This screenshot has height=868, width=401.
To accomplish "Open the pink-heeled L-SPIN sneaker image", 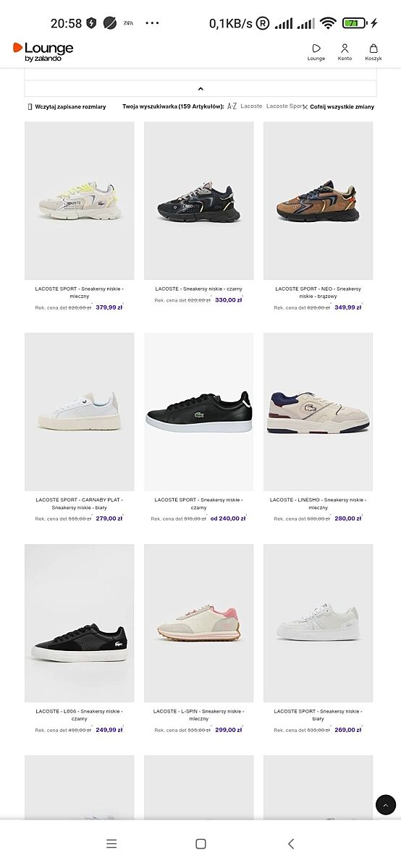I will [199, 623].
